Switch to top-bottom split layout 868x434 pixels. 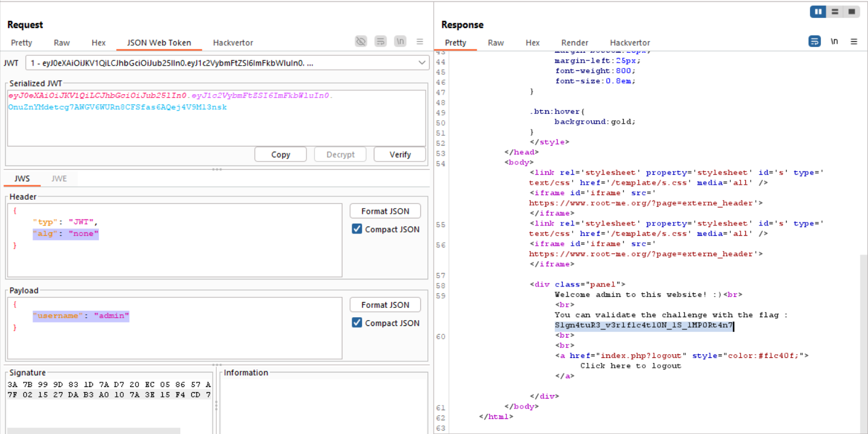tap(835, 12)
